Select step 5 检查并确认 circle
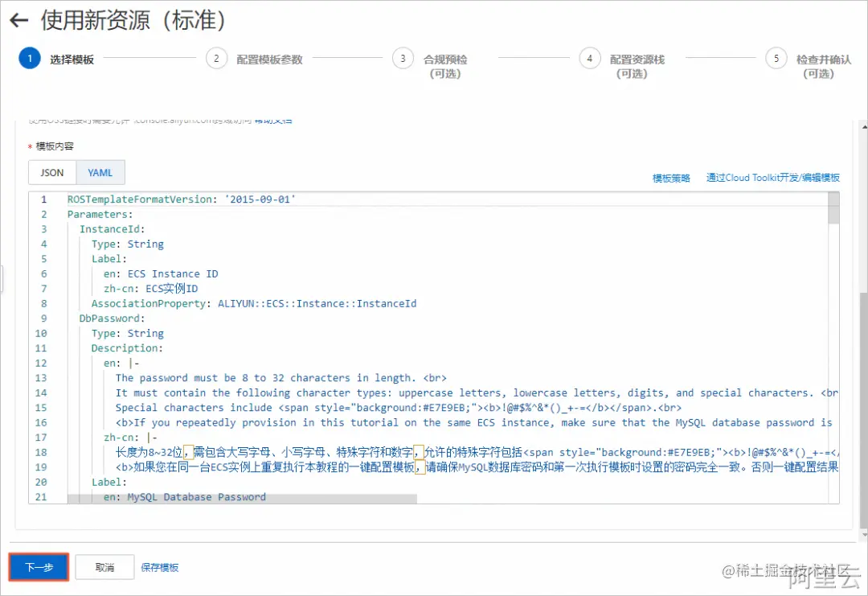Viewport: 868px width, 596px height. tap(776, 58)
